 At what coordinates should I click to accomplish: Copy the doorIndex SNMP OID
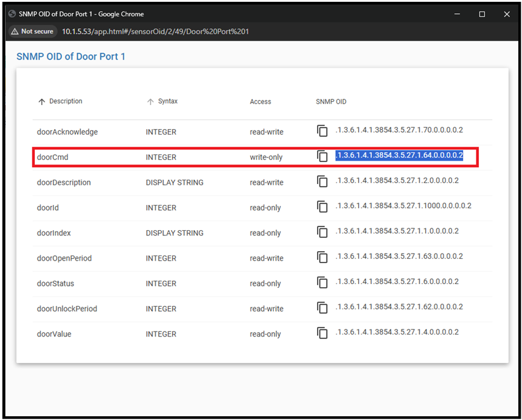(322, 232)
